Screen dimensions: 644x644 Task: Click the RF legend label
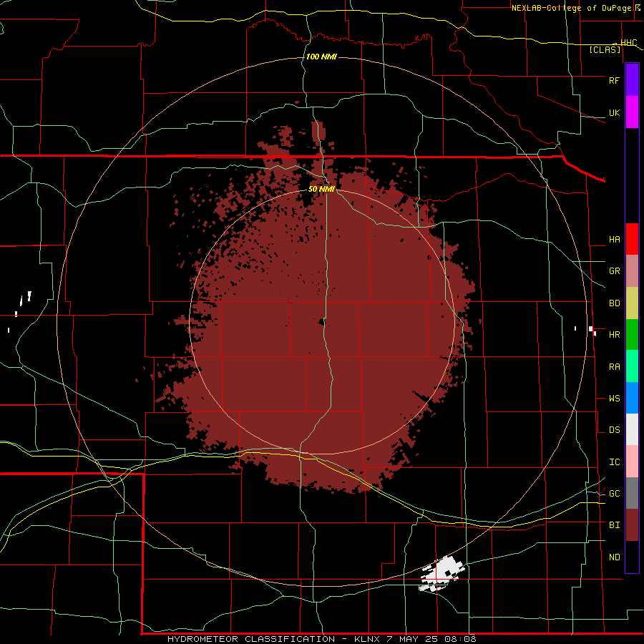coord(614,80)
